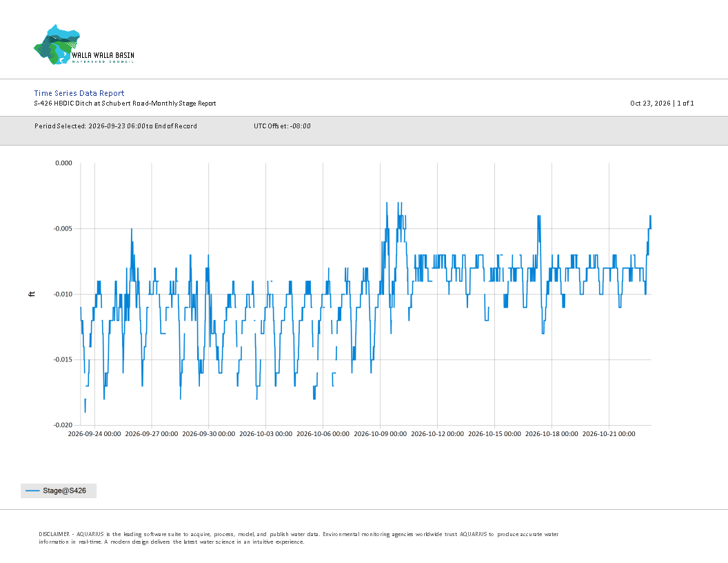Click the 2026-10-09 00:00 x-axis label
The width and height of the screenshot is (728, 563).
pos(381,434)
